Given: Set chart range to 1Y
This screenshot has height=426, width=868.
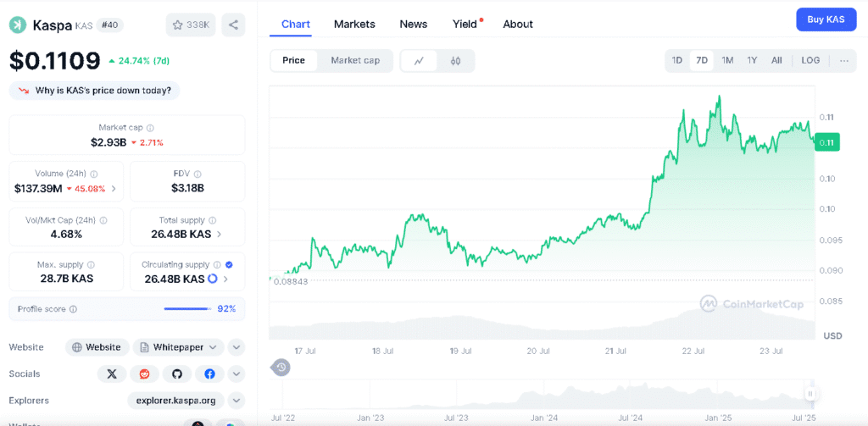Looking at the screenshot, I should 752,60.
